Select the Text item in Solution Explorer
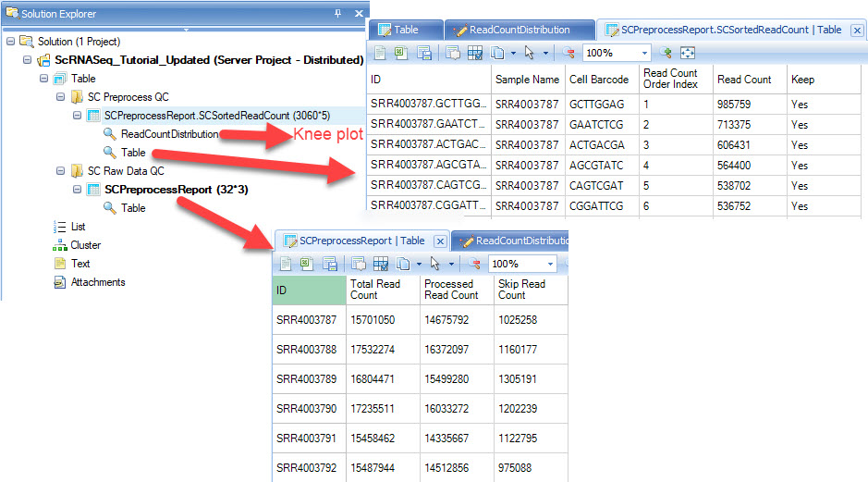This screenshot has width=868, height=482. (80, 264)
